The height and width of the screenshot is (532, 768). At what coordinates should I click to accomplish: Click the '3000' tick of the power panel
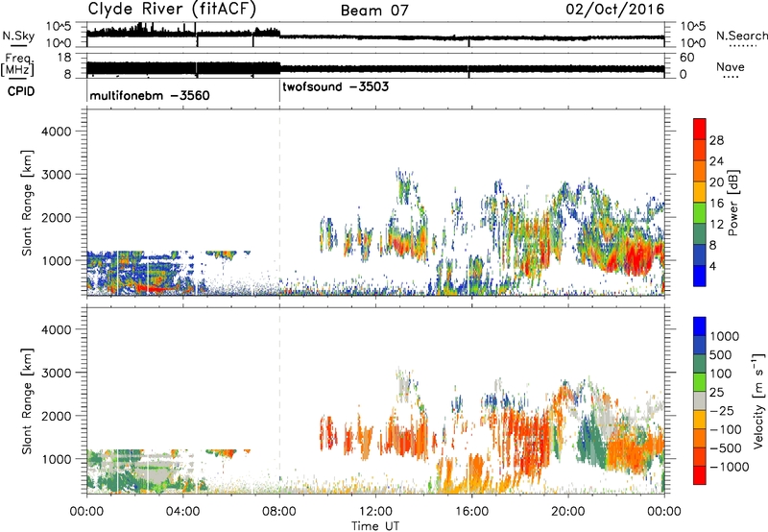coord(56,175)
